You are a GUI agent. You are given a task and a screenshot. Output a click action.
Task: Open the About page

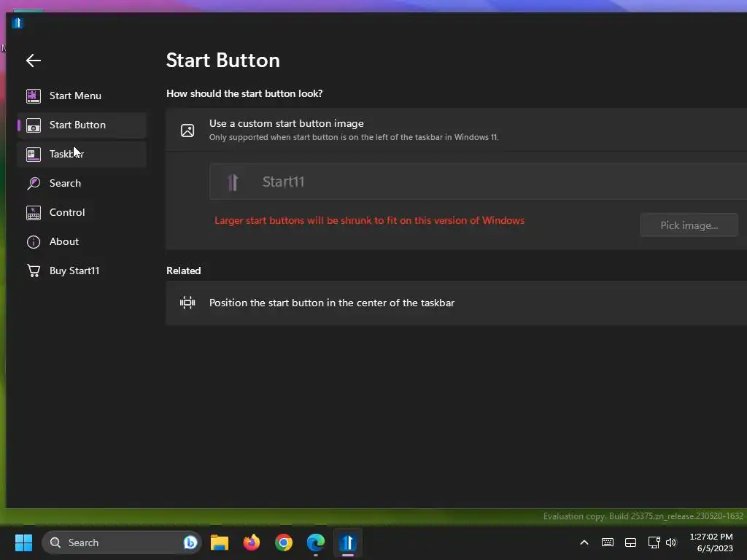[82, 242]
